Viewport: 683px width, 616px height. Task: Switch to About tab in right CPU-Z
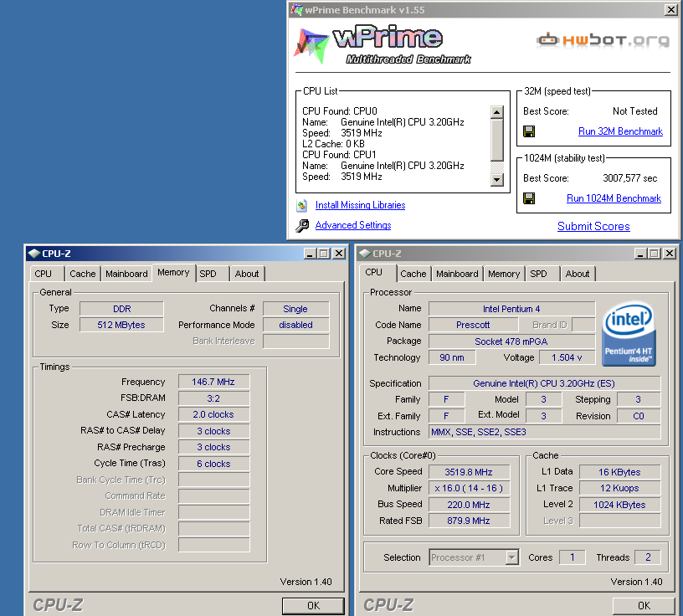[x=578, y=274]
